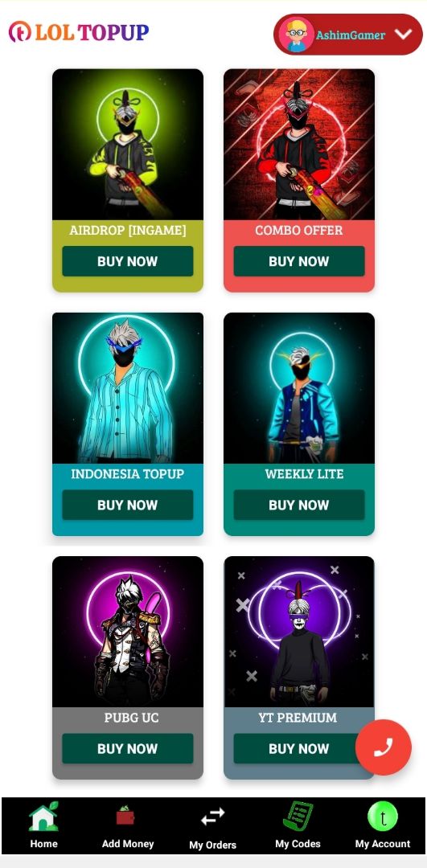Click Buy Now for Indonesia Topup
The height and width of the screenshot is (868, 427).
(x=127, y=505)
